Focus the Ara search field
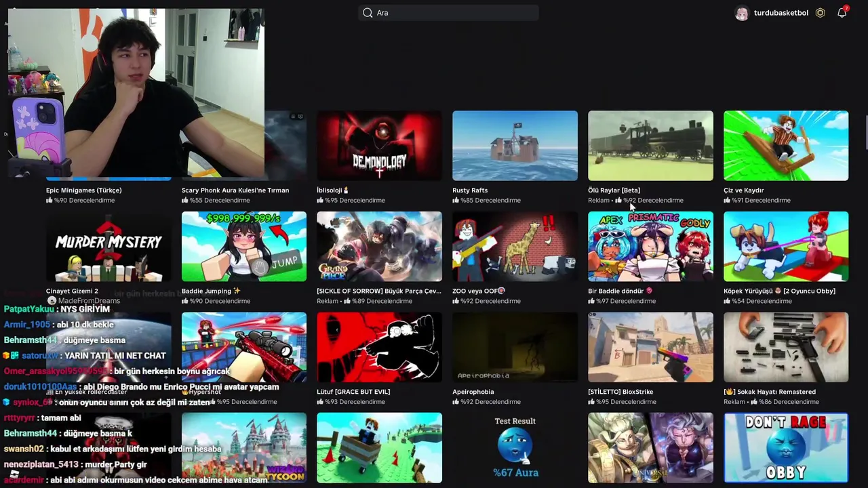The height and width of the screenshot is (488, 868). coord(448,13)
